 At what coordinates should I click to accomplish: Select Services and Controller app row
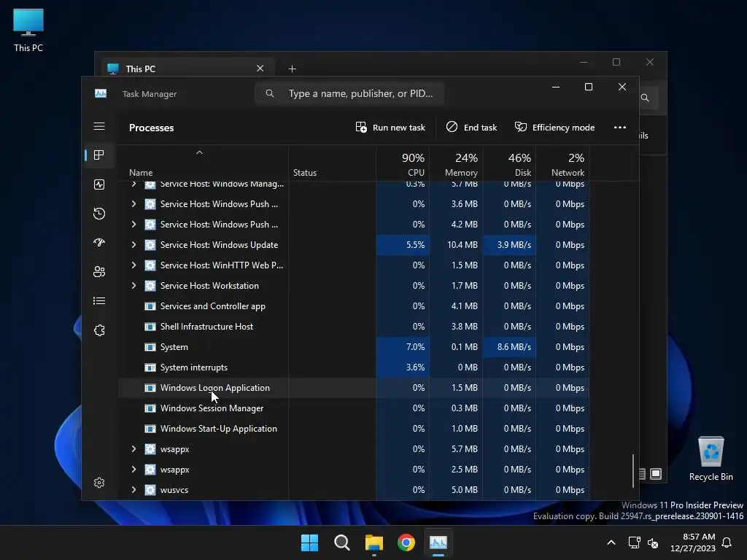point(354,306)
